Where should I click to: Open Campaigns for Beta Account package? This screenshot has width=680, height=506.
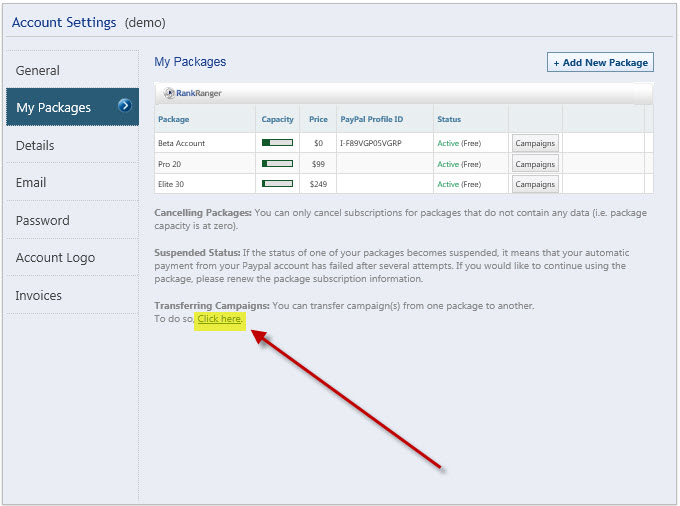click(x=535, y=144)
